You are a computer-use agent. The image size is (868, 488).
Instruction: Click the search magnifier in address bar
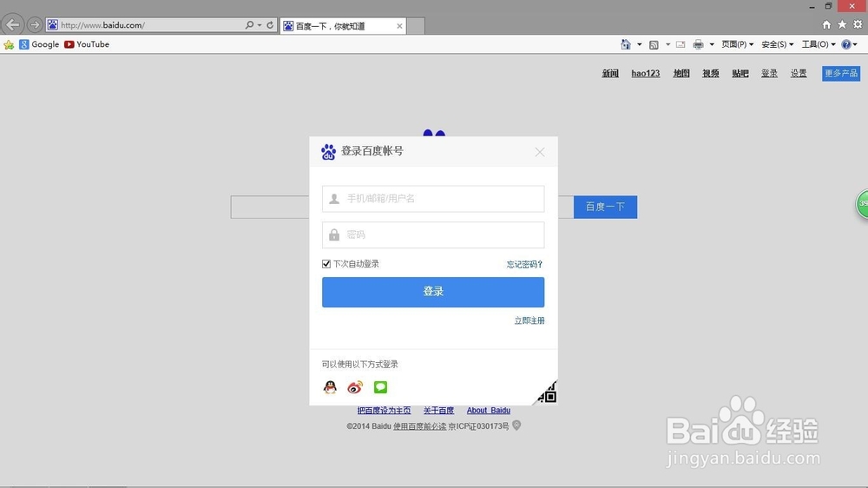point(249,25)
